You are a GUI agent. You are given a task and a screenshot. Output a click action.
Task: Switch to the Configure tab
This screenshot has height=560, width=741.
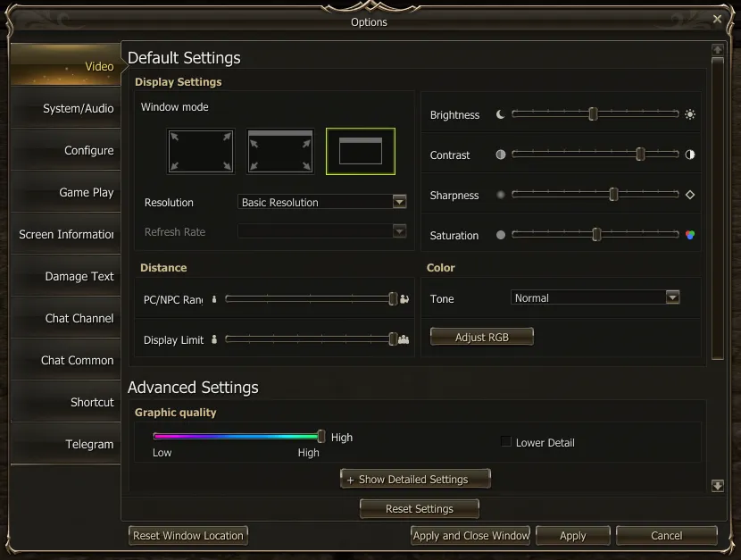(65, 150)
